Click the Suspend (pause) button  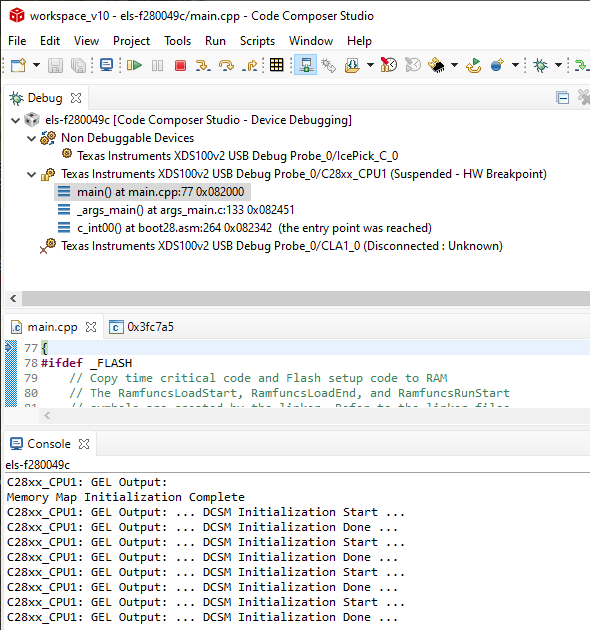(x=157, y=65)
